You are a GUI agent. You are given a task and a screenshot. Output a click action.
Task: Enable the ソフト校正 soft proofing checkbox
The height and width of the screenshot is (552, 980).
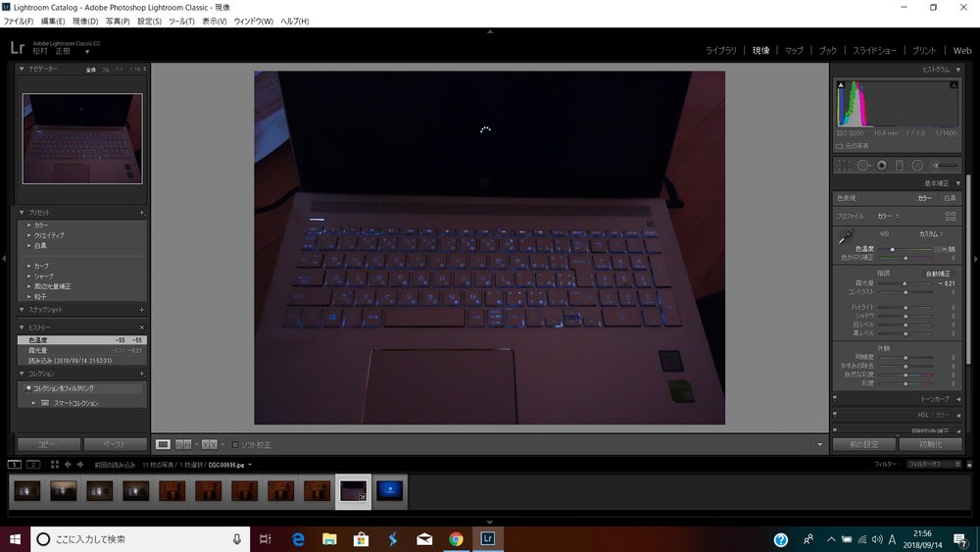click(235, 445)
